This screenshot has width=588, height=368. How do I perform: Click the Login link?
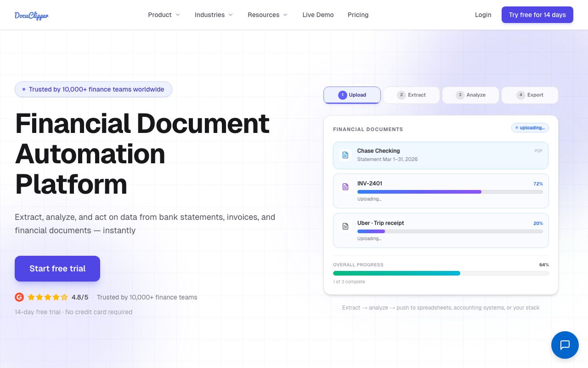(483, 15)
